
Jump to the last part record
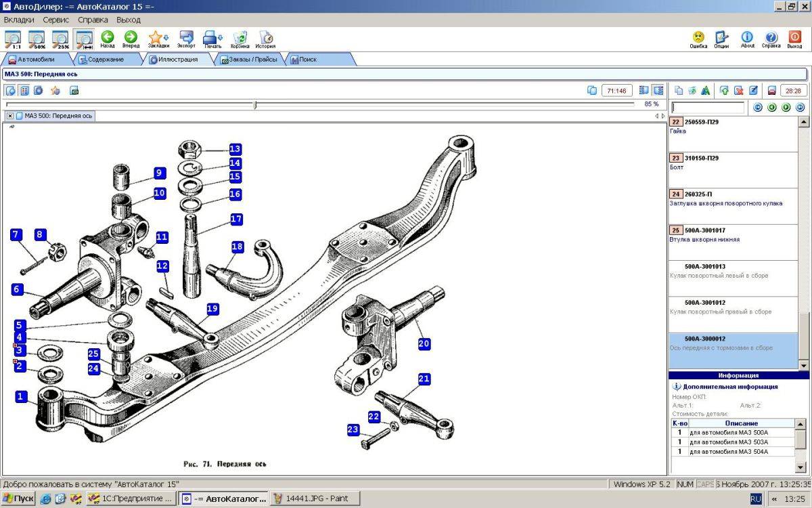tap(800, 108)
